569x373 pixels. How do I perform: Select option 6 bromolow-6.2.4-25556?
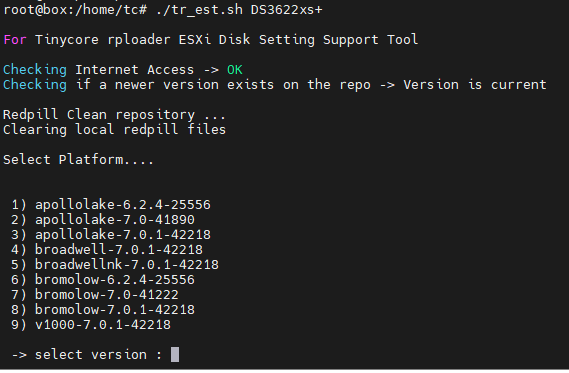(x=103, y=279)
